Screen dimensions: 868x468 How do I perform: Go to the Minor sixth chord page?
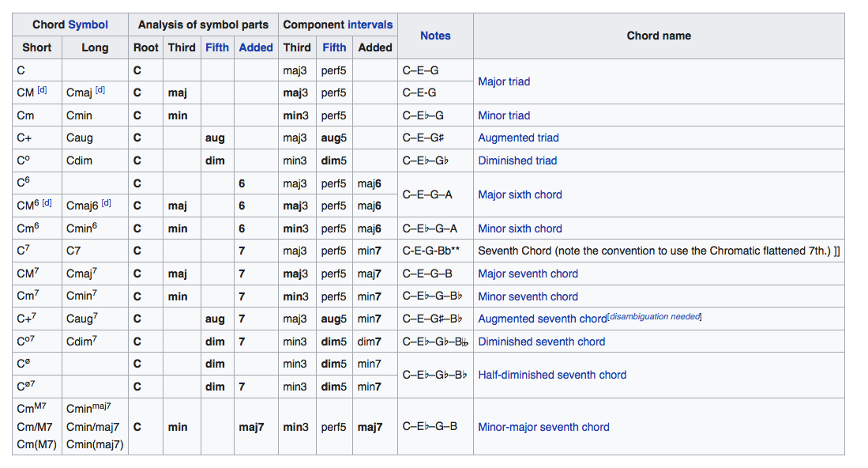click(x=520, y=228)
